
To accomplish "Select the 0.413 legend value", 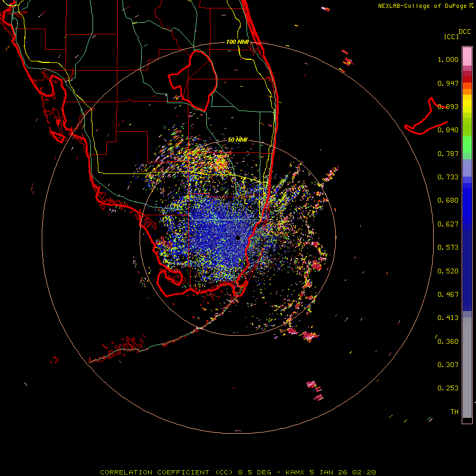I will [x=448, y=318].
